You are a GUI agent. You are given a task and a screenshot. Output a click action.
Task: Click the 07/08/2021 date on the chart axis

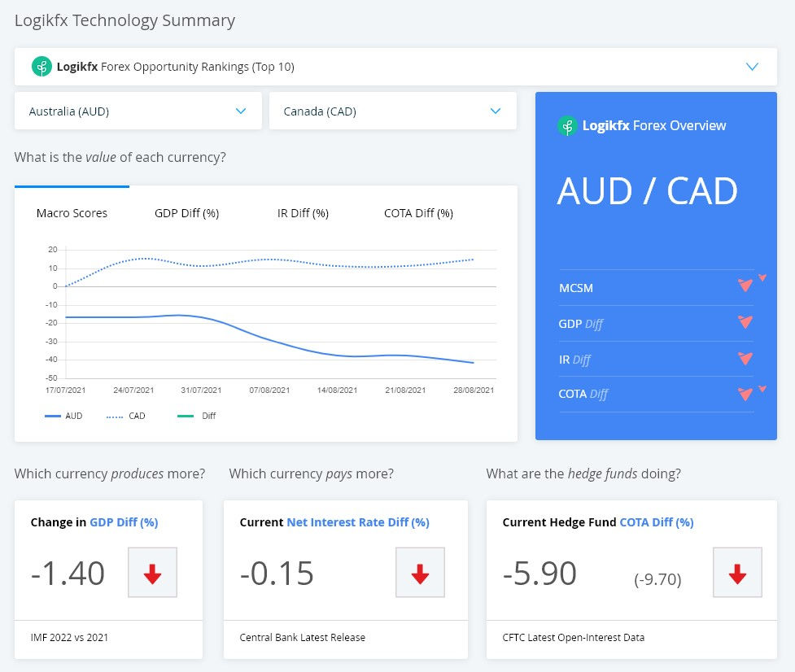(x=269, y=391)
